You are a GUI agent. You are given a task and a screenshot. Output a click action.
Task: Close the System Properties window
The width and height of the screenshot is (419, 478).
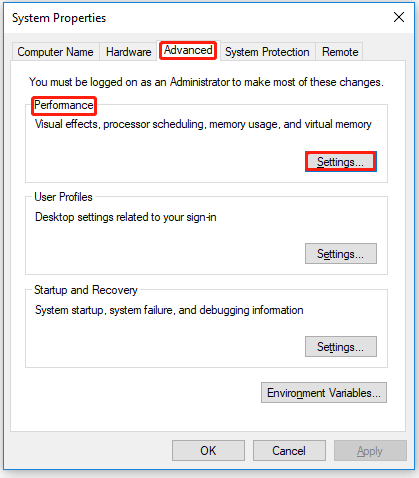click(399, 17)
